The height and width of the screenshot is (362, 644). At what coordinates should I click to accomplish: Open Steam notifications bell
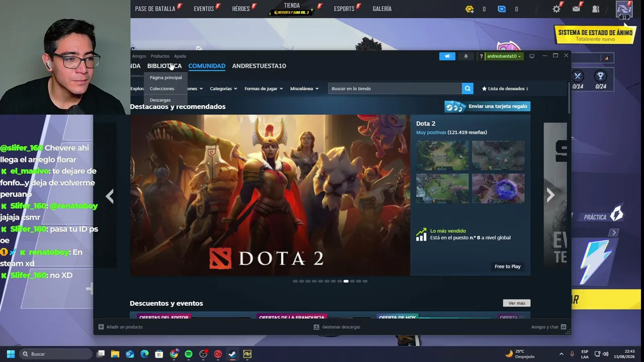[x=466, y=56]
